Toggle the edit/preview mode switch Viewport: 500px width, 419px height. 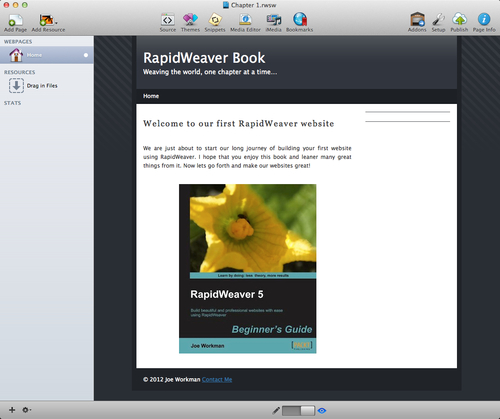point(298,410)
